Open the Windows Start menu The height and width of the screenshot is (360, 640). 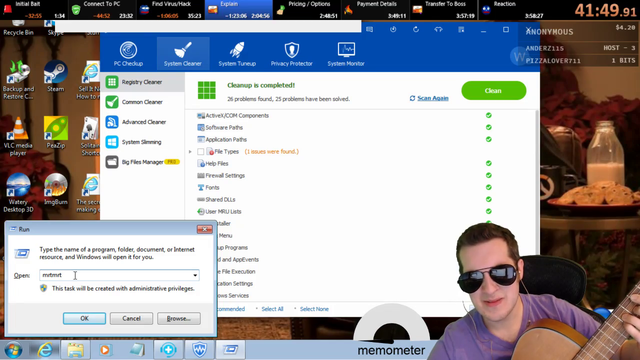click(x=13, y=350)
